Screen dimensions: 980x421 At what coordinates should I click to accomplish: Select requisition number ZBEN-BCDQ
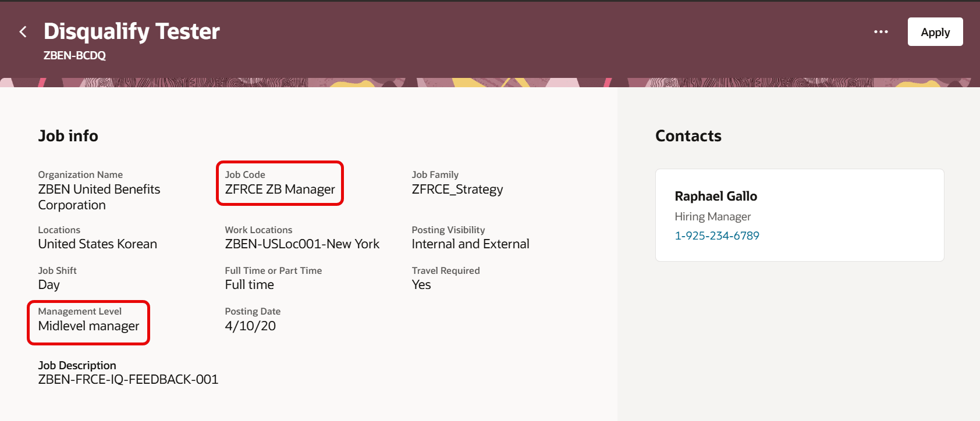pos(74,55)
